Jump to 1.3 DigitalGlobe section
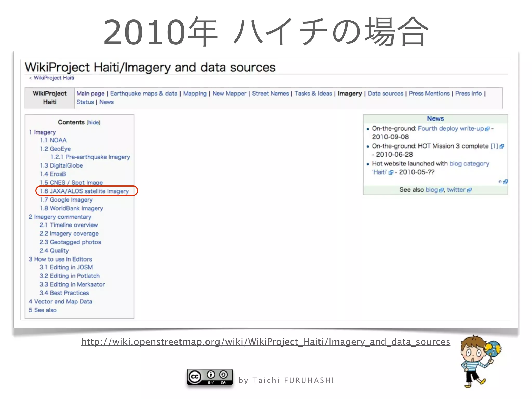 61,165
